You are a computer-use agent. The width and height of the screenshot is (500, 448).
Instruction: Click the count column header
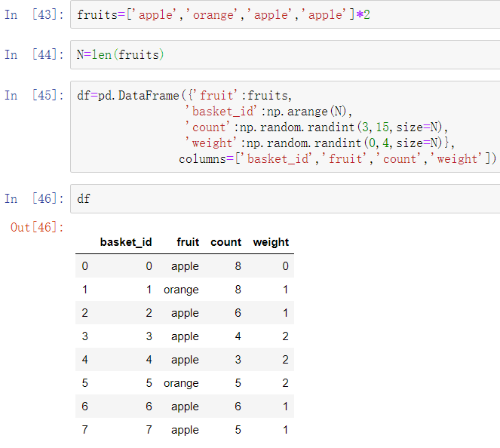[x=225, y=242]
